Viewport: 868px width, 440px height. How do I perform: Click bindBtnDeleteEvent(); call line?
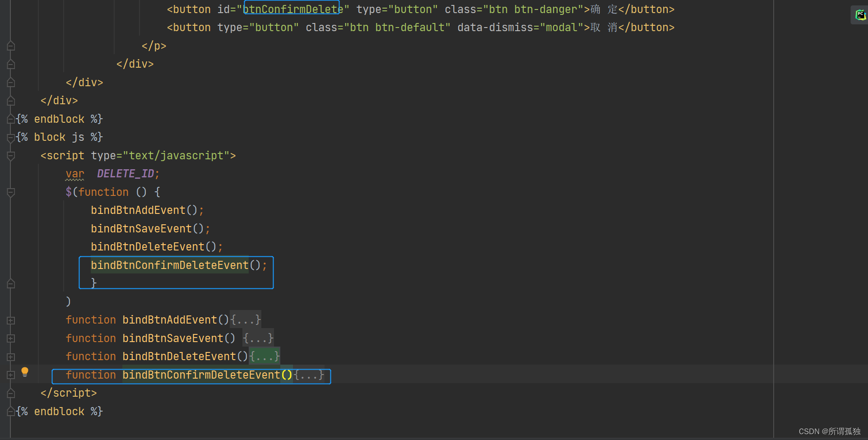157,247
